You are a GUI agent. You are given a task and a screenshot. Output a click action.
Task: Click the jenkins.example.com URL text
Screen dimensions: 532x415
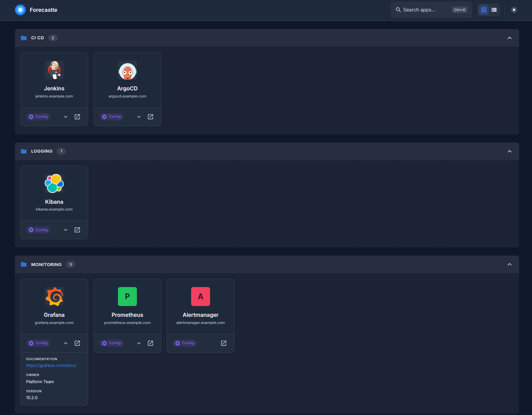pos(54,96)
